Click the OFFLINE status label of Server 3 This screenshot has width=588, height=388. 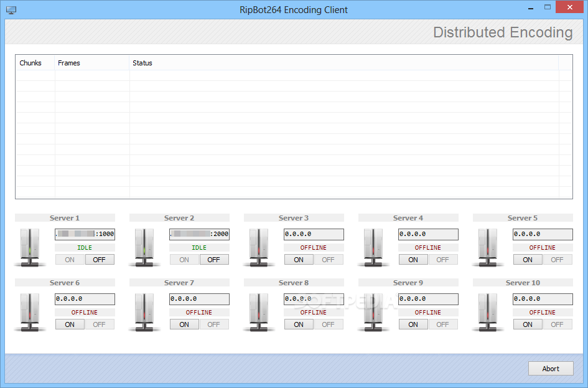[x=314, y=248]
